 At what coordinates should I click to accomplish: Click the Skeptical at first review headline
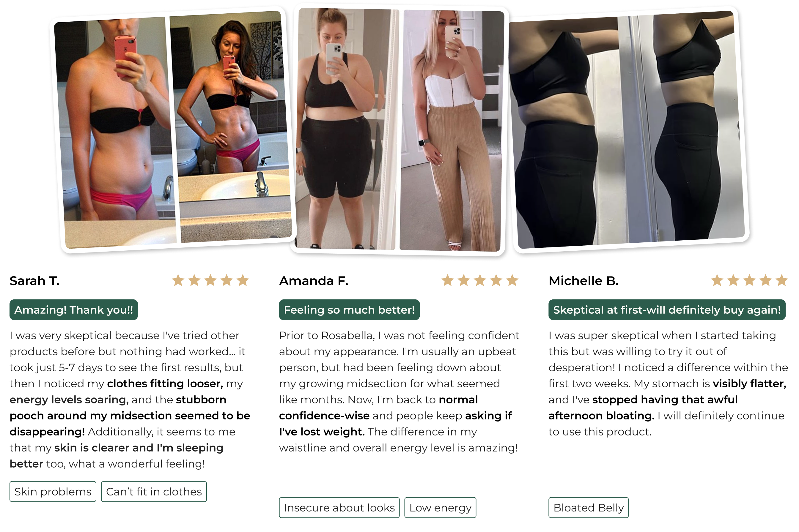[667, 310]
